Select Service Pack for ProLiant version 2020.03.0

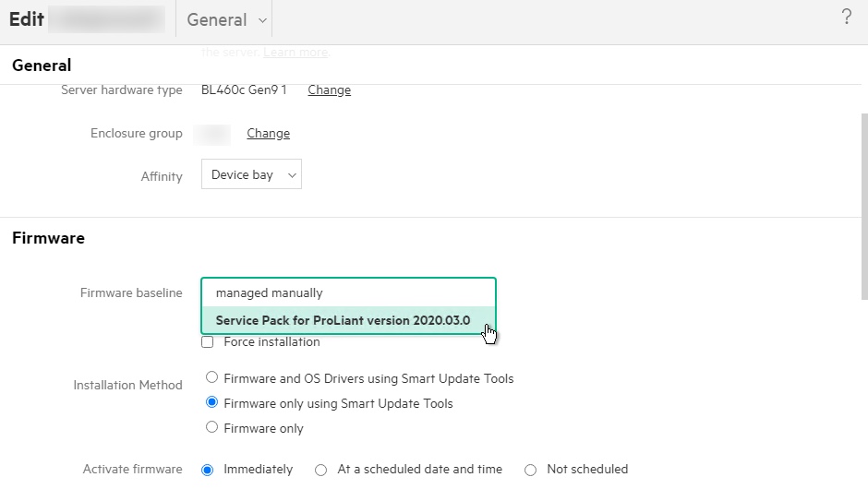343,320
